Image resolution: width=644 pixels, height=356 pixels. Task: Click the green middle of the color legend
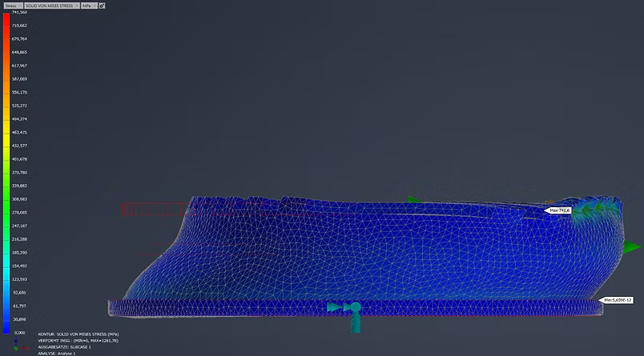(x=6, y=172)
